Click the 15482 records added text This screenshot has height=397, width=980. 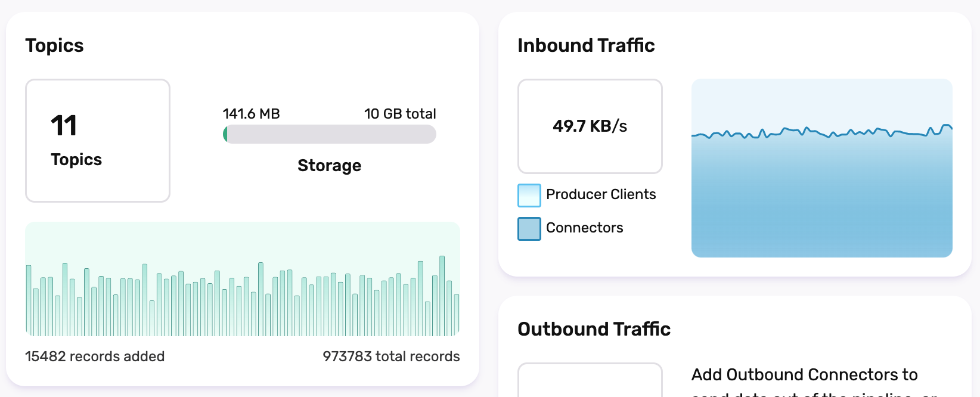click(x=95, y=356)
